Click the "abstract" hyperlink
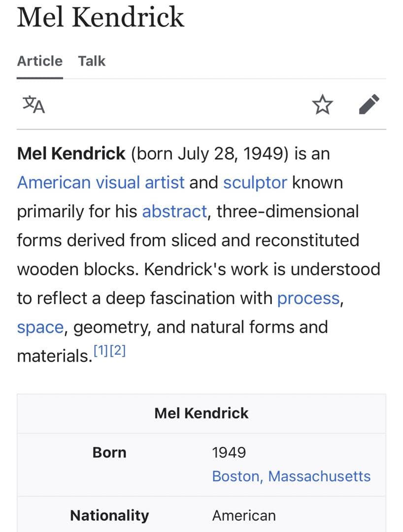This screenshot has height=532, width=403. 174,211
